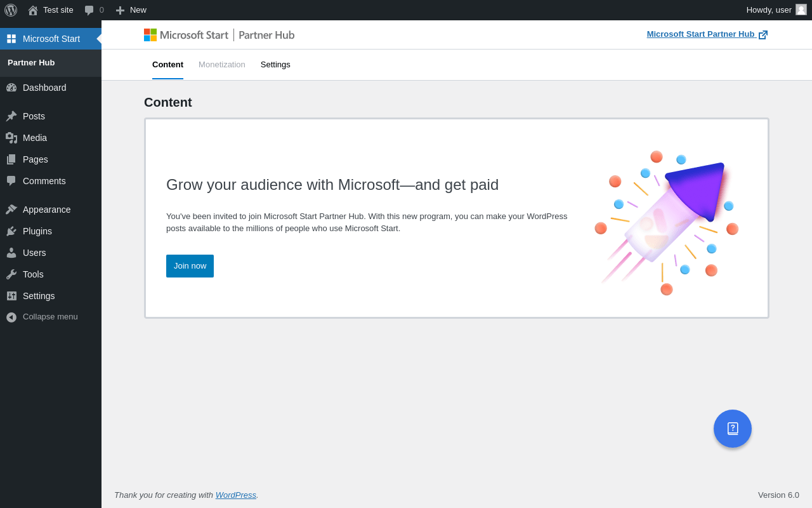Switch to the Content tab
This screenshot has height=508, width=812.
coord(167,65)
